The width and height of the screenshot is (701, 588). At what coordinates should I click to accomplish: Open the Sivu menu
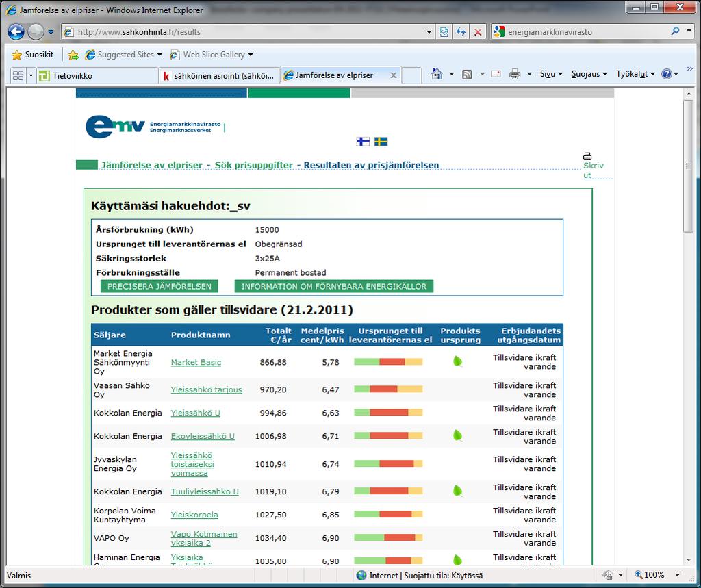[x=551, y=74]
